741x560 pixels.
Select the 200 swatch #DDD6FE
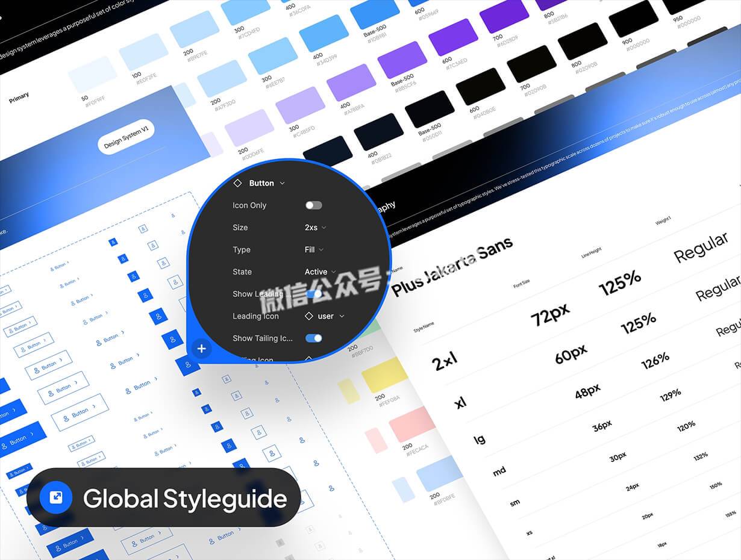[249, 128]
